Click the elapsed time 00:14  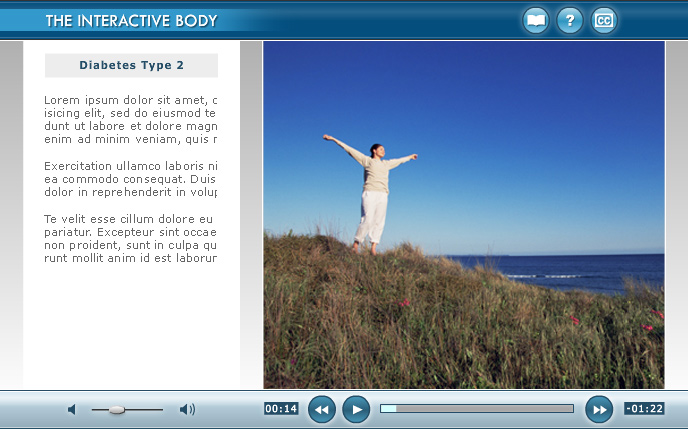point(281,409)
